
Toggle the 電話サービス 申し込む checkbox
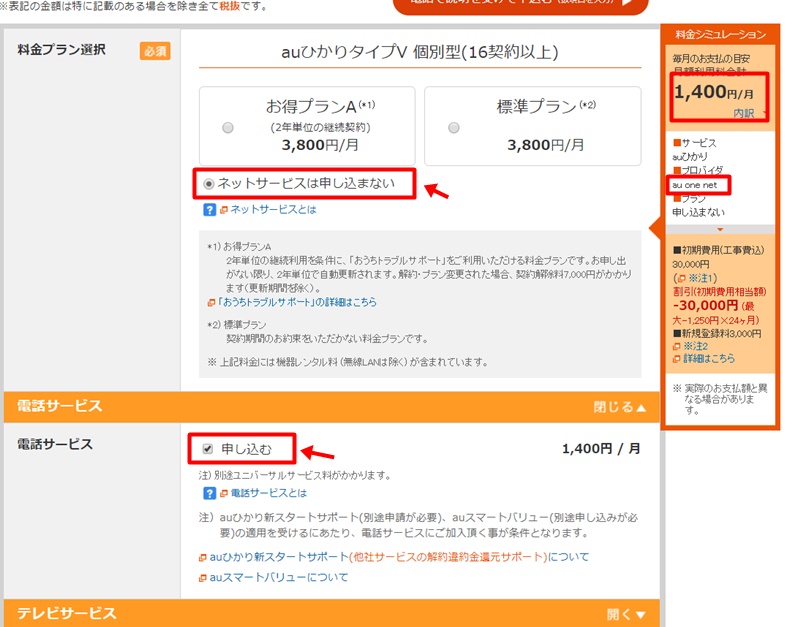(208, 449)
